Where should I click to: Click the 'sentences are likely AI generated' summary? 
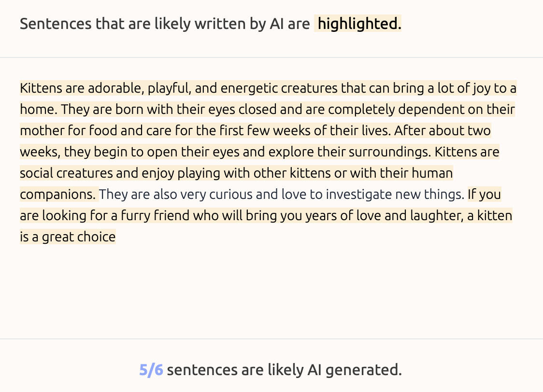coord(284,370)
